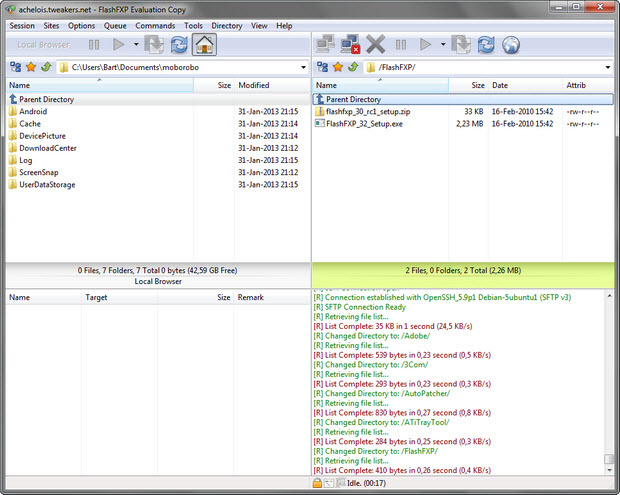Click queue Remark column header
Viewport: 620px width, 495px height.
[272, 297]
